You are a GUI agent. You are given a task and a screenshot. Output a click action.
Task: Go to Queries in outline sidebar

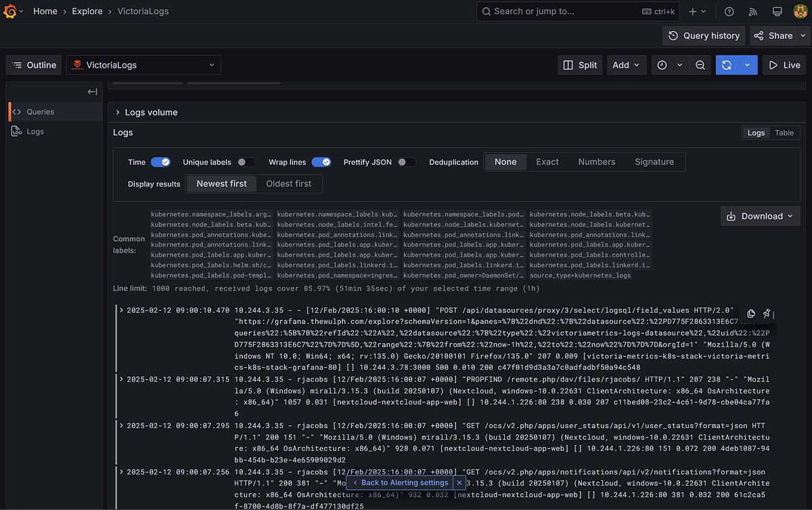coord(55,112)
